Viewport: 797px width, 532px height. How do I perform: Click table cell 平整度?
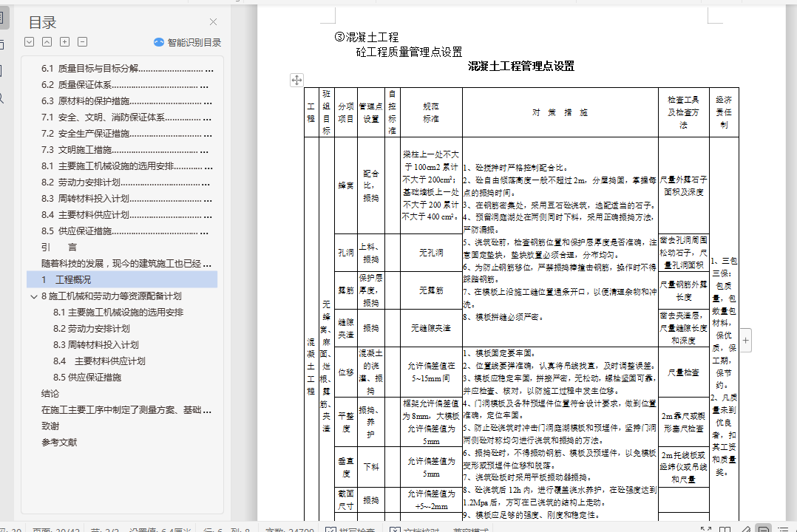(x=346, y=422)
